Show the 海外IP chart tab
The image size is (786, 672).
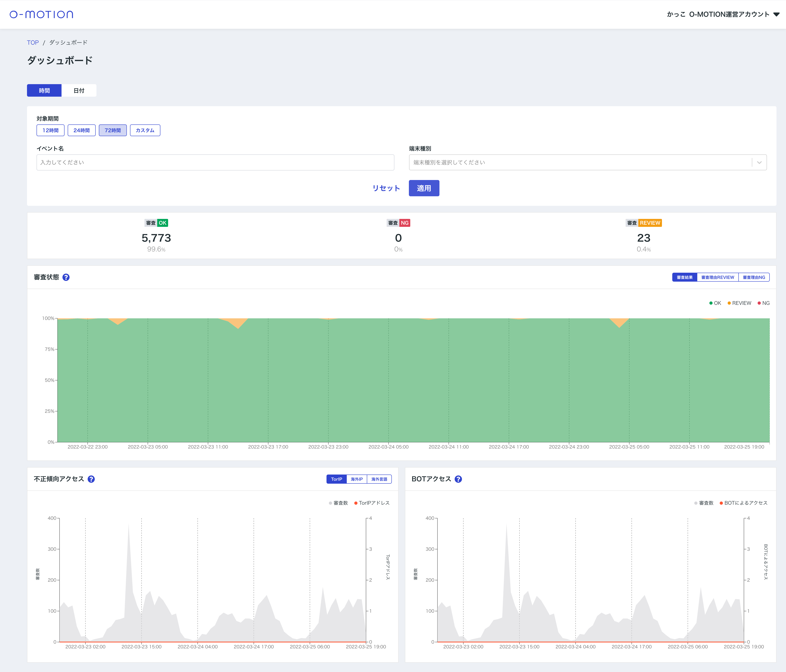357,479
